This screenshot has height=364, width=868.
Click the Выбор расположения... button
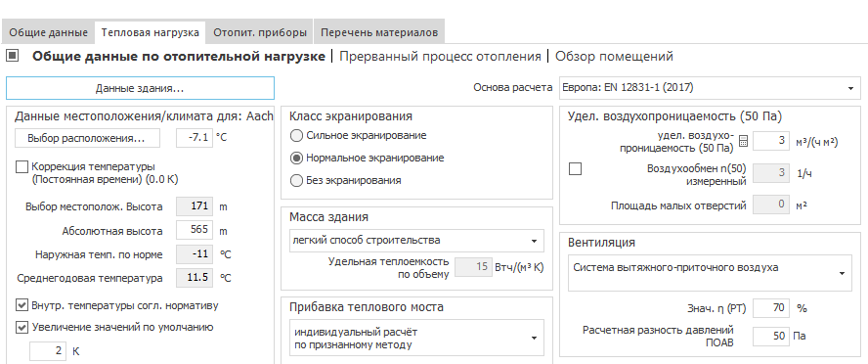[86, 138]
